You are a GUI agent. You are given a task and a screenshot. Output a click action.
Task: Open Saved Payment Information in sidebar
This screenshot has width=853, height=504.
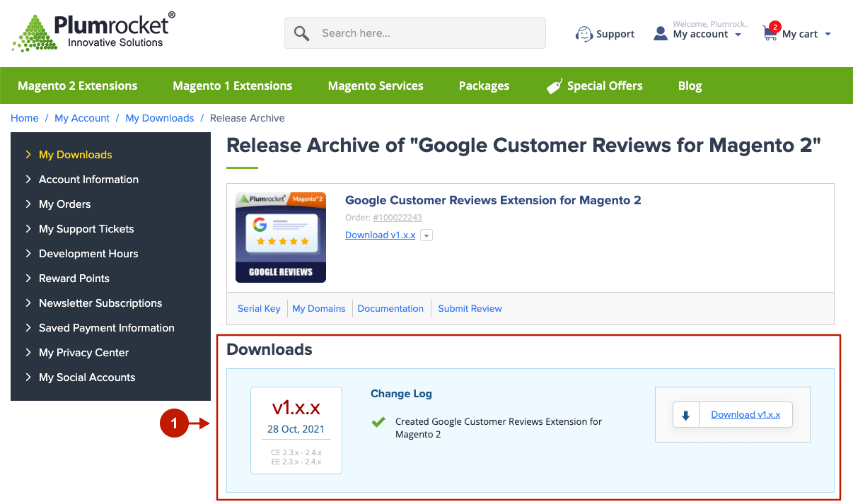point(106,328)
